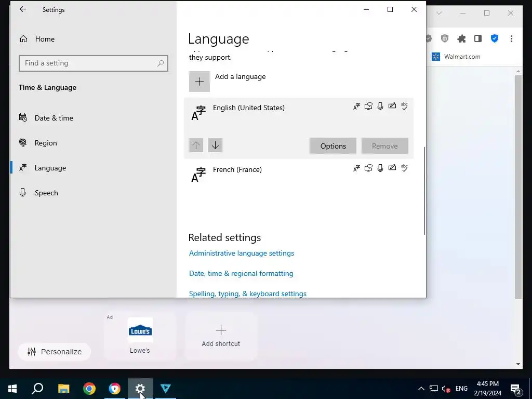Click English text-to-speech feature icon
This screenshot has width=532, height=399.
[x=368, y=107]
